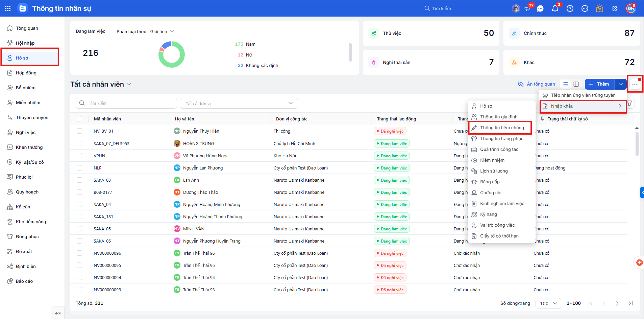Expand the arrow next to Thêm button
The image size is (644, 319).
[621, 84]
